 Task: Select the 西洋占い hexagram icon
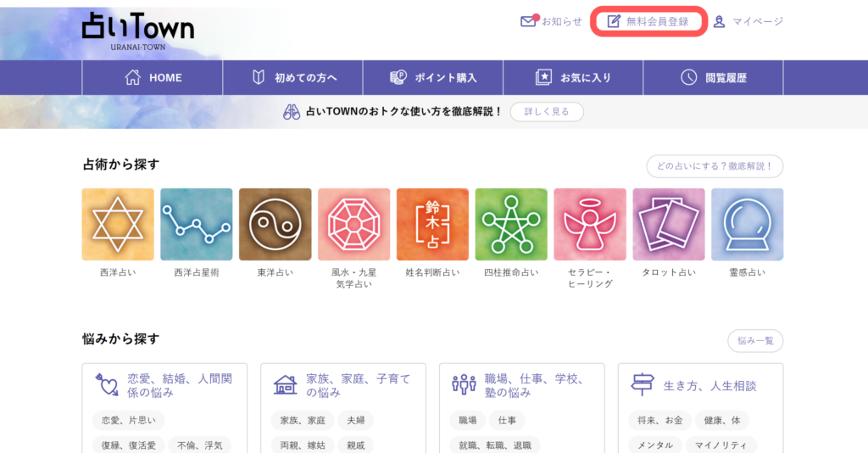tap(118, 224)
